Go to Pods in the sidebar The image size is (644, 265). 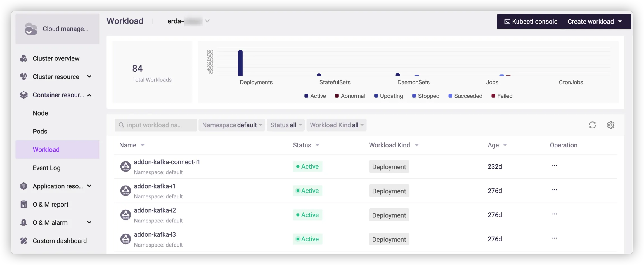(x=40, y=131)
